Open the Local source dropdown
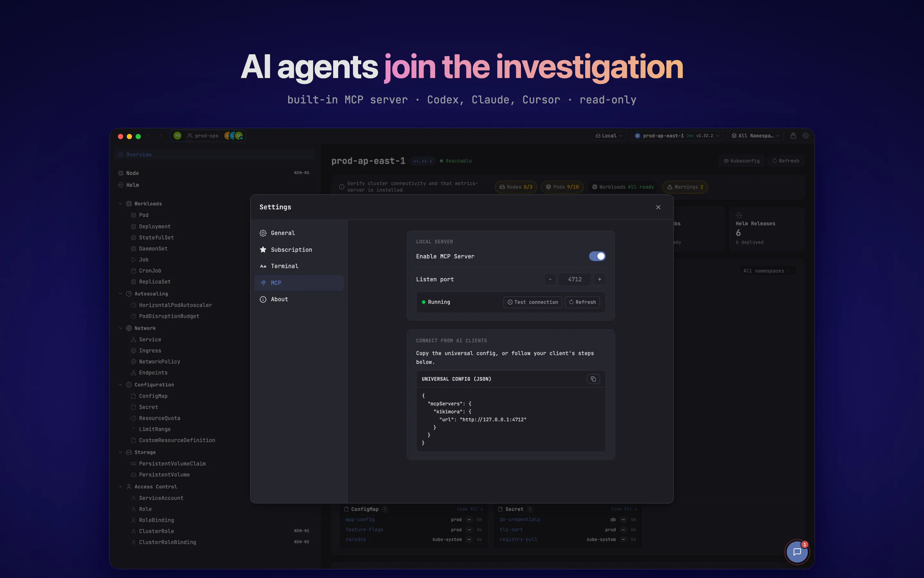The width and height of the screenshot is (924, 578). [x=609, y=136]
